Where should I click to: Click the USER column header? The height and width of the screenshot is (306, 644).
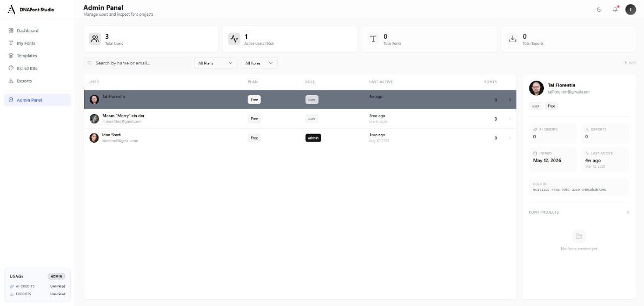pyautogui.click(x=94, y=82)
